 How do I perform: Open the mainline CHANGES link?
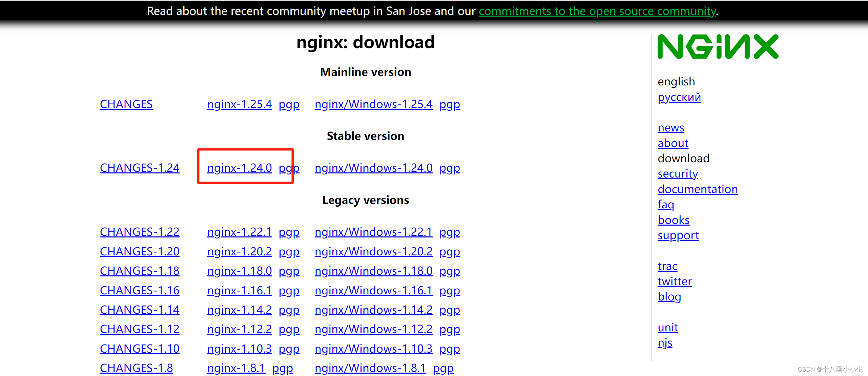(x=126, y=104)
